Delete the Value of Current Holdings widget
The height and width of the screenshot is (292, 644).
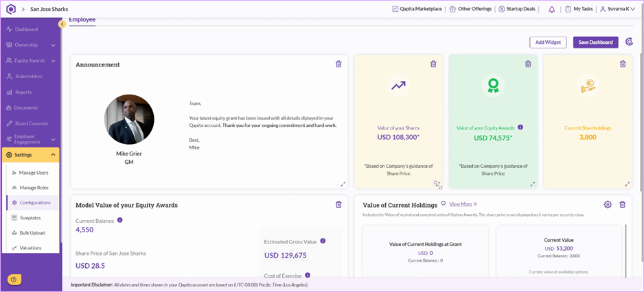[622, 204]
